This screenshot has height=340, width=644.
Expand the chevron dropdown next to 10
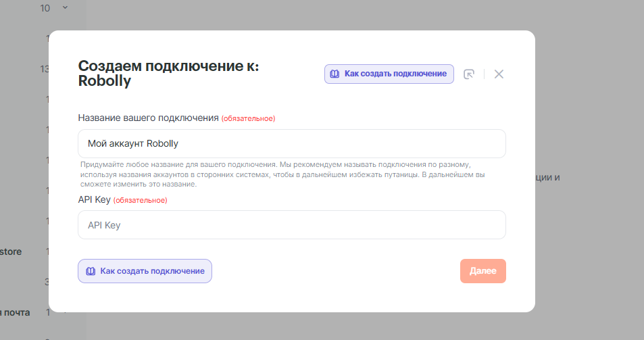[65, 8]
